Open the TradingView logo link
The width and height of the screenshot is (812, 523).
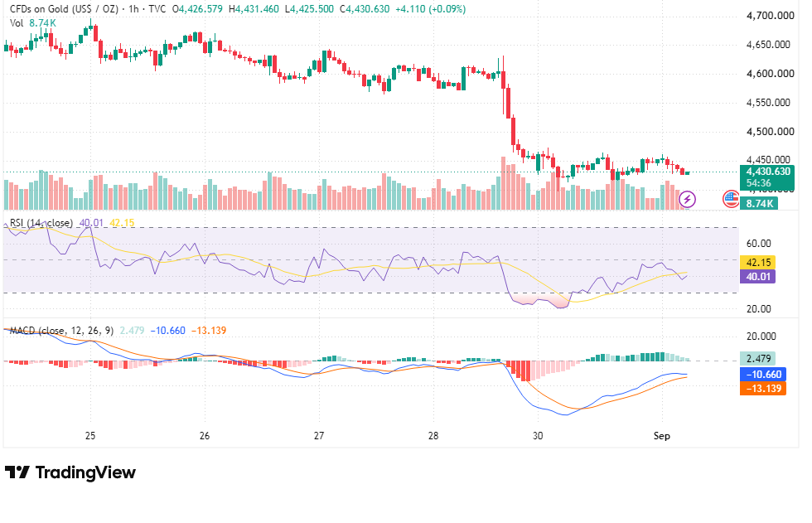(x=70, y=472)
